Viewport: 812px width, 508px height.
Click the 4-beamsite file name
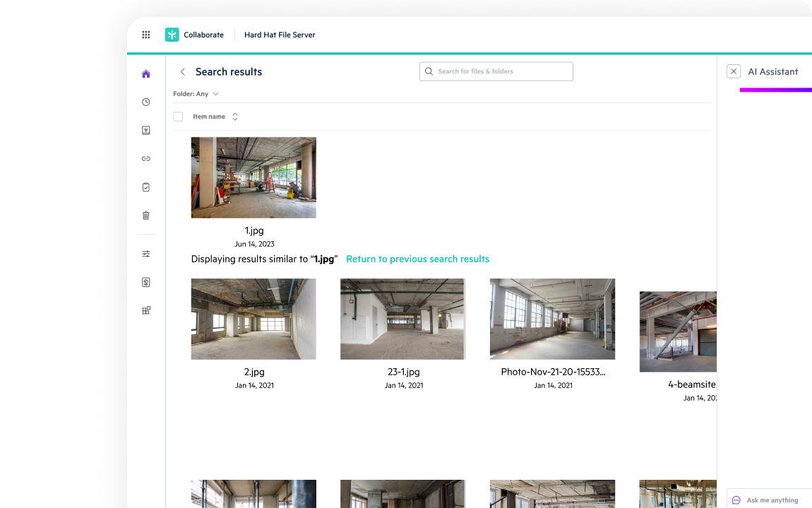coord(693,385)
